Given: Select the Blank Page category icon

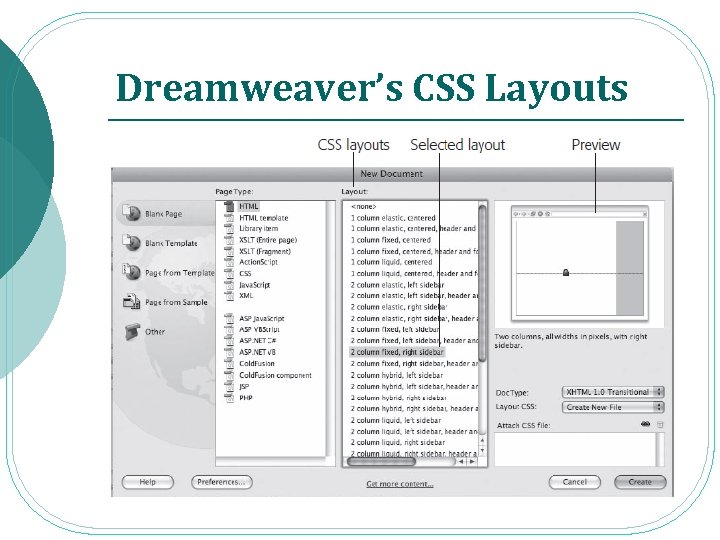Looking at the screenshot, I should click(x=131, y=213).
